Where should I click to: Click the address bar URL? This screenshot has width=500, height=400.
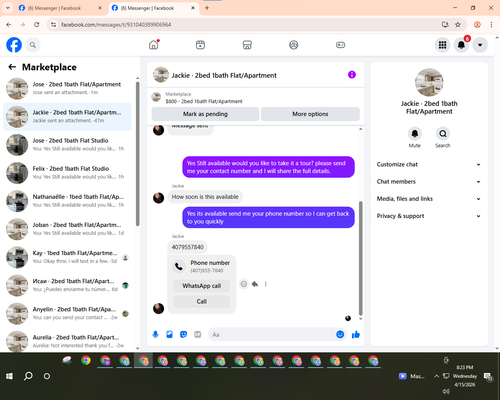[116, 25]
